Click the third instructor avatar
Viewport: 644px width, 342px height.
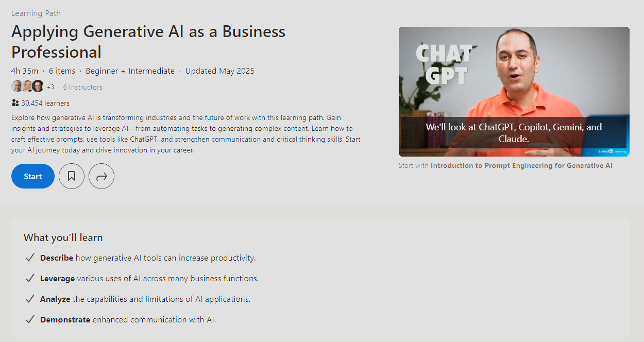38,86
